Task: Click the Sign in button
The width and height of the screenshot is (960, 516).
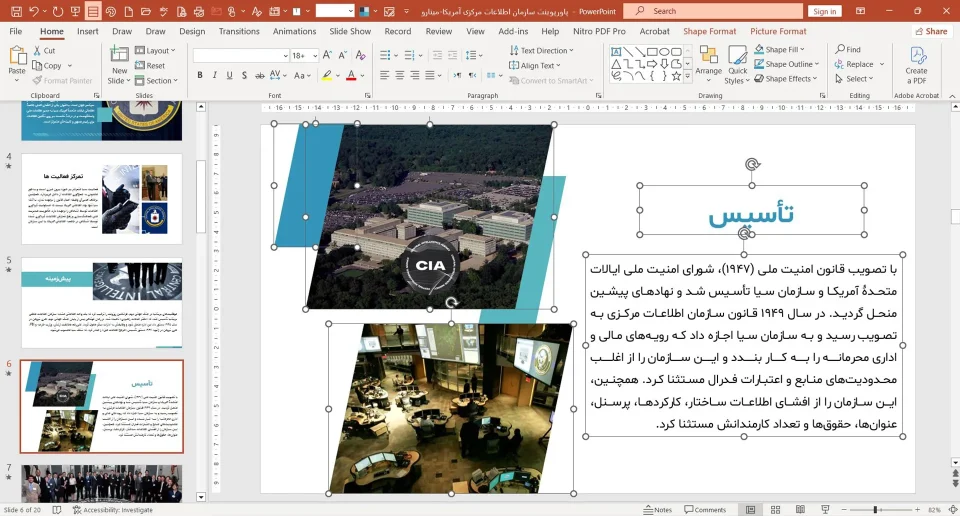Action: (x=825, y=11)
